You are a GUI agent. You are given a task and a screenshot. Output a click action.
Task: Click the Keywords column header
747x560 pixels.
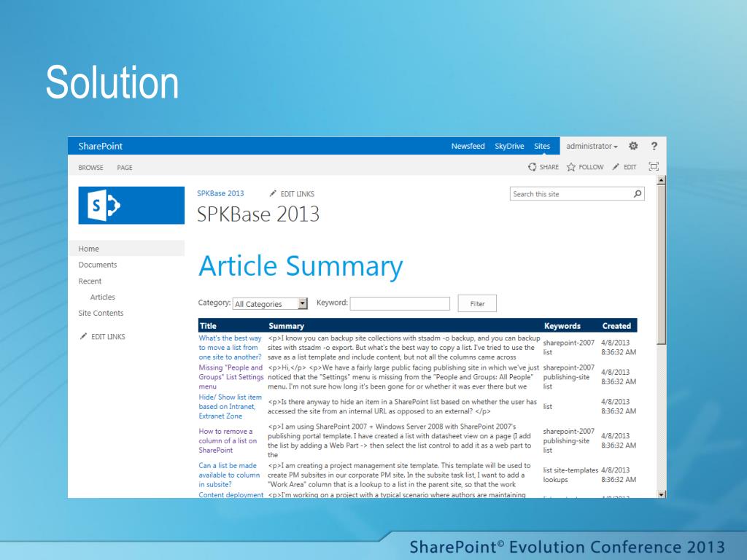click(x=562, y=326)
